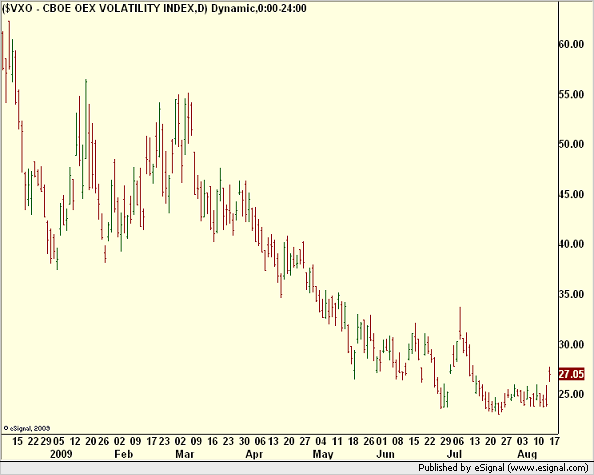Click the 40.00 price axis label
Screen dimensions: 594x475
pos(572,244)
